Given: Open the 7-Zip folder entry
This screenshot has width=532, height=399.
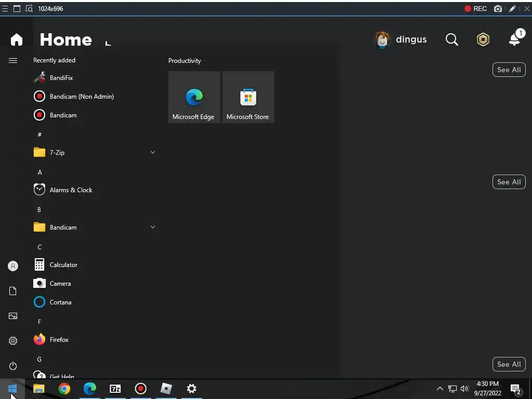Looking at the screenshot, I should 95,152.
